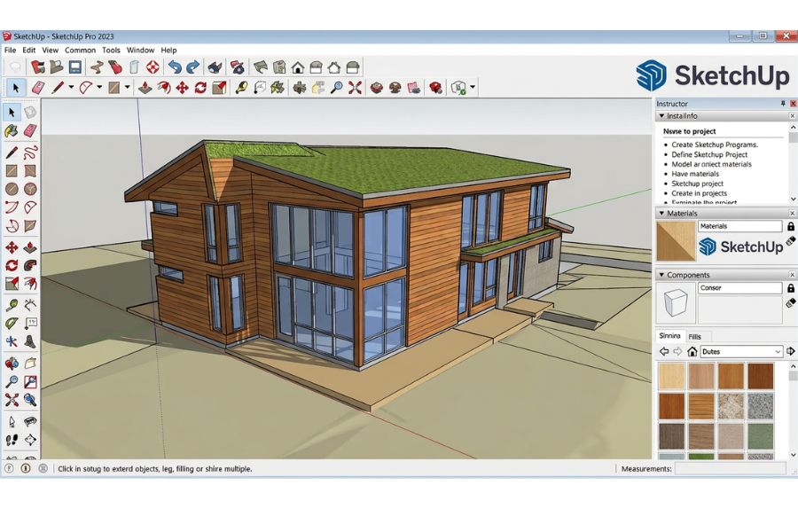This screenshot has width=798, height=532.
Task: Select the Dimensions tool
Action: 30,304
